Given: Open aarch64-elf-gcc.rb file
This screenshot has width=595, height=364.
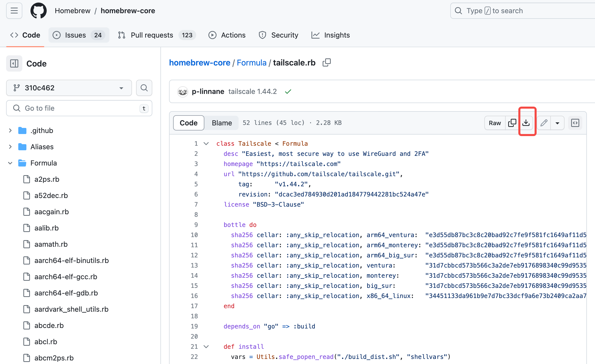Looking at the screenshot, I should (x=66, y=277).
